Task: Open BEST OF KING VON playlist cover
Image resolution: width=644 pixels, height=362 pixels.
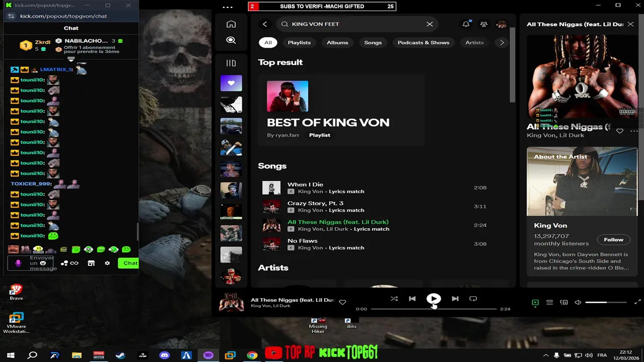Action: point(287,96)
